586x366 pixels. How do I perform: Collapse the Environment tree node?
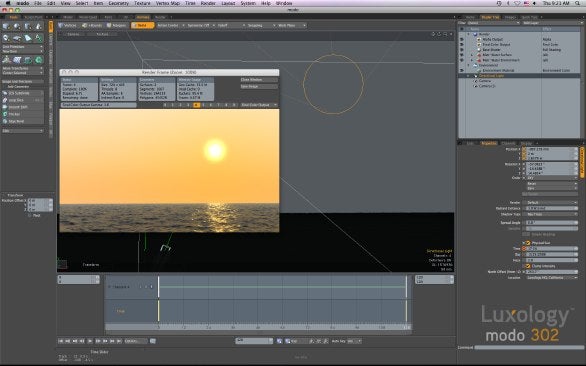click(469, 65)
